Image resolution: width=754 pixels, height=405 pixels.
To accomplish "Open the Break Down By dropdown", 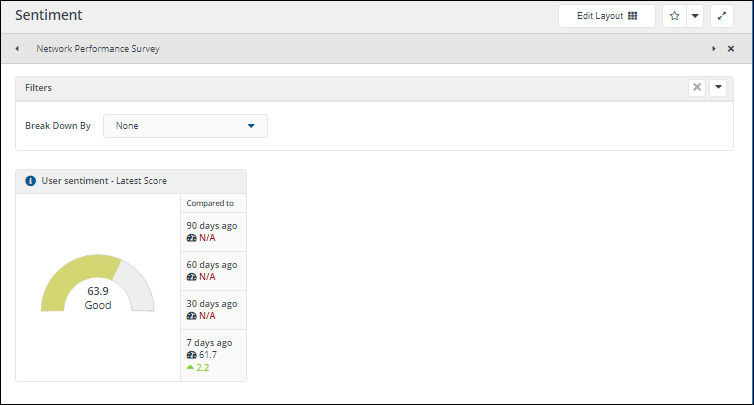I will [x=185, y=126].
